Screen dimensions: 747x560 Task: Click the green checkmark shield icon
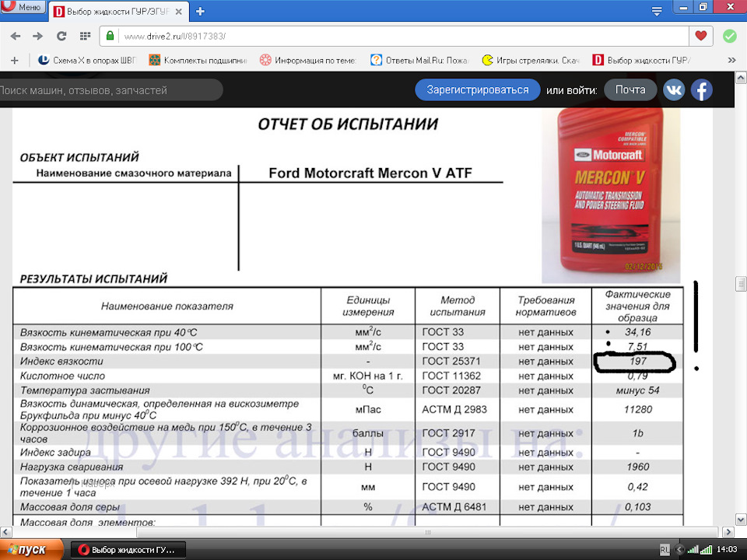coord(729,36)
